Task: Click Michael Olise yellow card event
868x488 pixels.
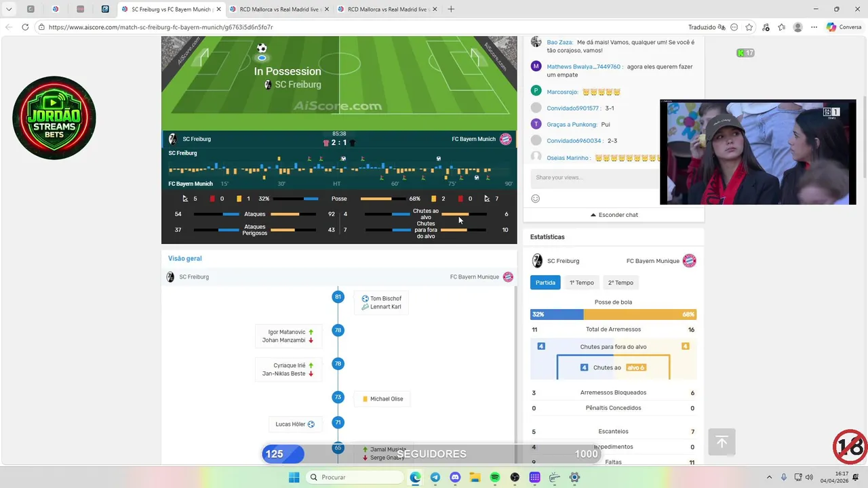Action: coord(383,399)
